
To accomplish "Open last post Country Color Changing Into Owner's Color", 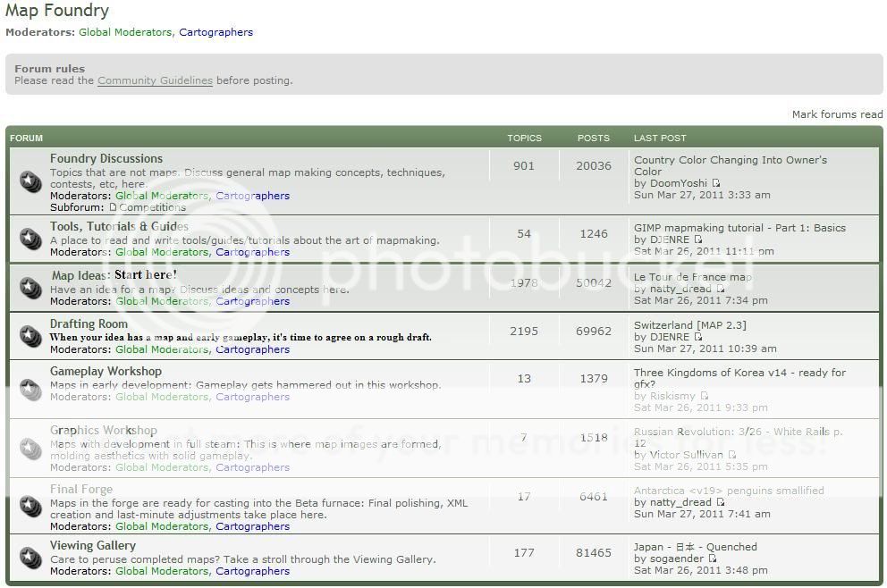I will point(731,165).
